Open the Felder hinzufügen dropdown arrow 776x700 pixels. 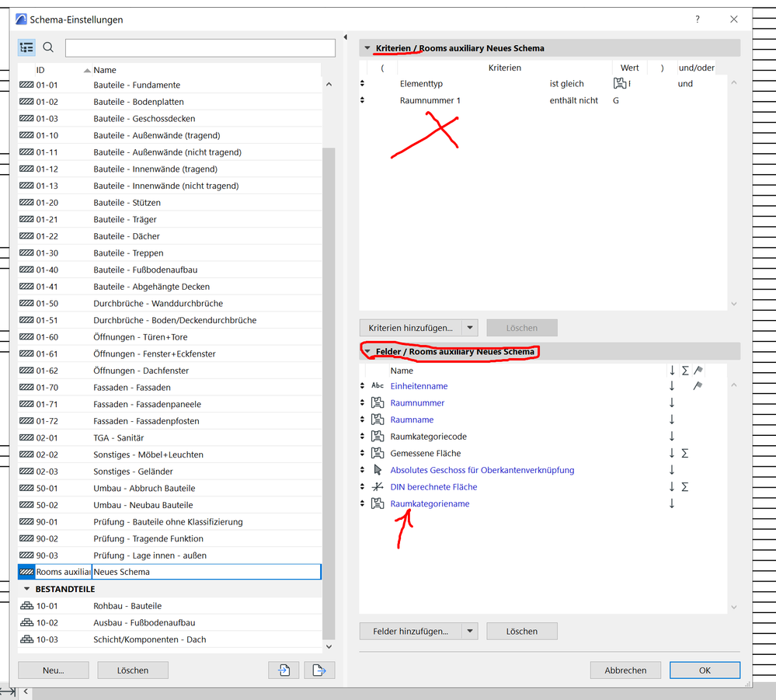coord(471,631)
